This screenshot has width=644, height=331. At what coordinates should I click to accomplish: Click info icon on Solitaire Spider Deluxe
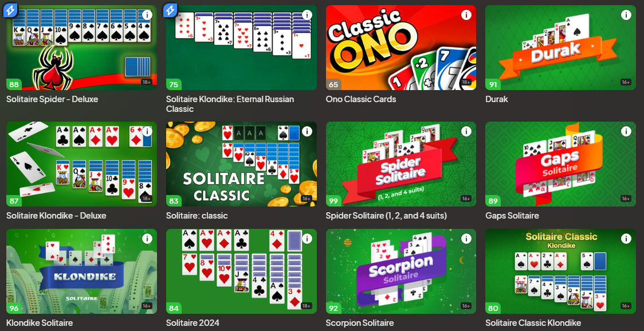coord(147,15)
